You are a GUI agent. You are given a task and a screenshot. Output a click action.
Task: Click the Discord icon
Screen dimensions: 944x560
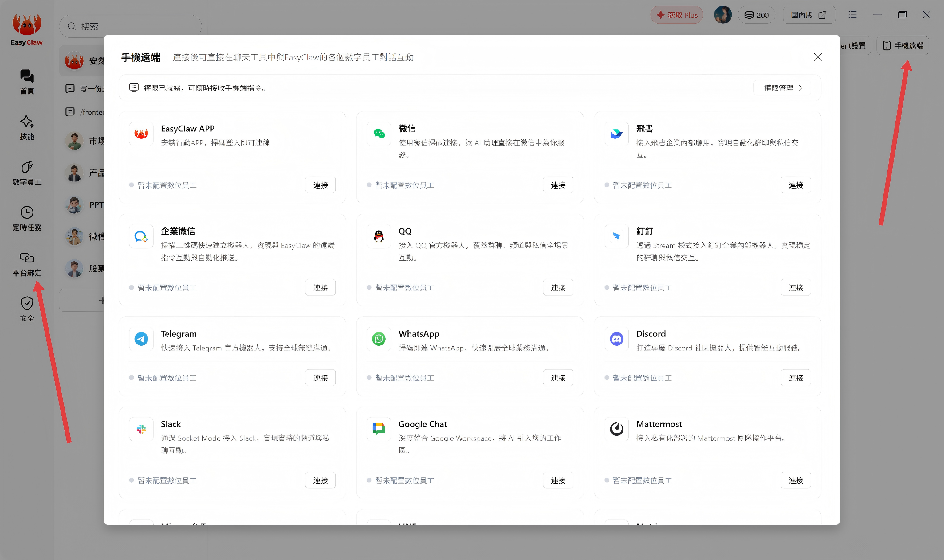[x=617, y=339]
